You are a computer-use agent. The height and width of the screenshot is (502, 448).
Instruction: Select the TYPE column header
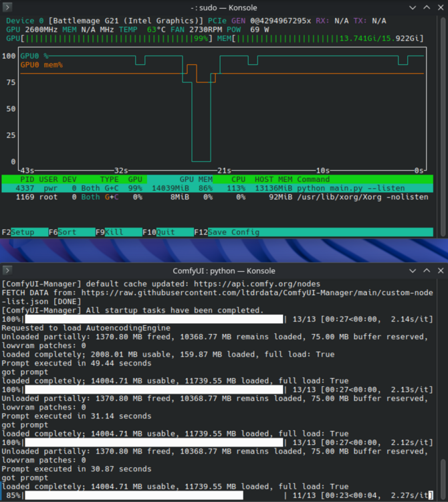[x=110, y=179]
